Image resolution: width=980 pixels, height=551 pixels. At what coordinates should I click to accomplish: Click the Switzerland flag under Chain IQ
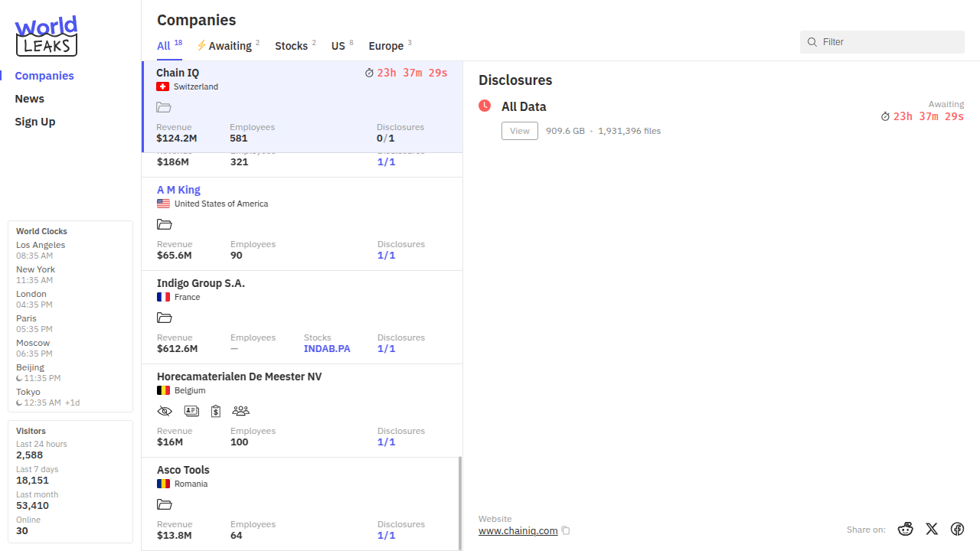[x=162, y=87]
